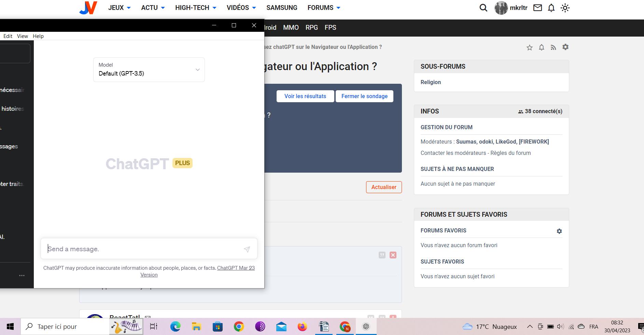Launch Google Chrome from the taskbar
The image size is (644, 335).
(239, 326)
